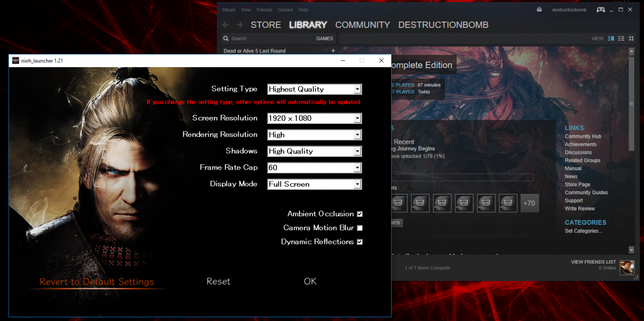Click the +70 more achievements button
644x321 pixels.
click(530, 203)
